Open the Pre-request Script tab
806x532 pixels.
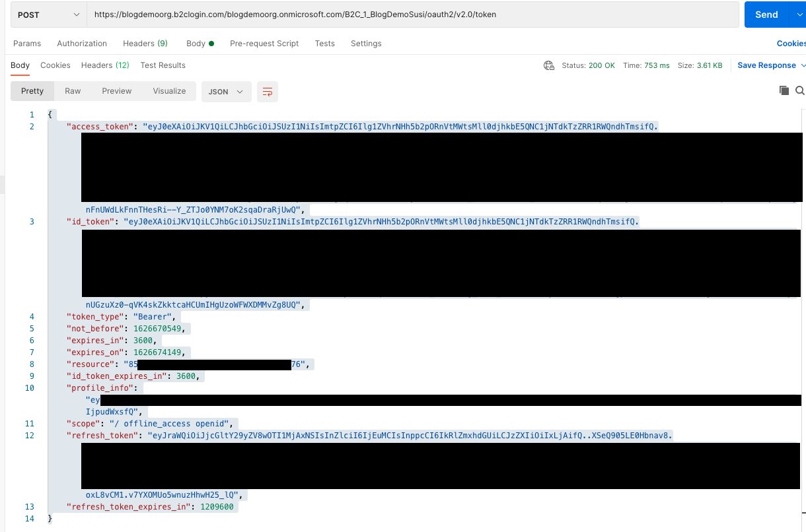[x=264, y=44]
